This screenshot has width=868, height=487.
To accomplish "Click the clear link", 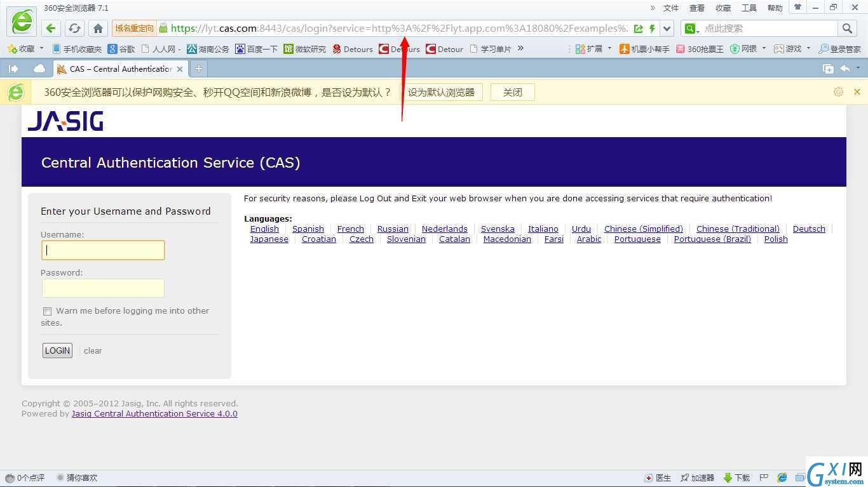I will (93, 350).
